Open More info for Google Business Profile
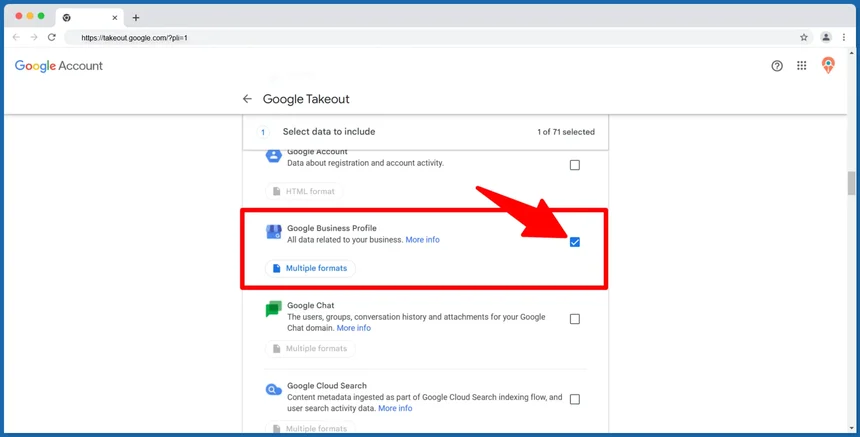This screenshot has width=860, height=437. pos(422,240)
